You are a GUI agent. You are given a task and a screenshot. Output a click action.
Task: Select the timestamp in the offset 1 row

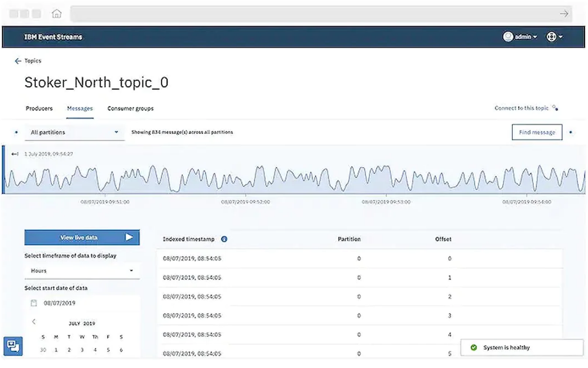tap(192, 277)
